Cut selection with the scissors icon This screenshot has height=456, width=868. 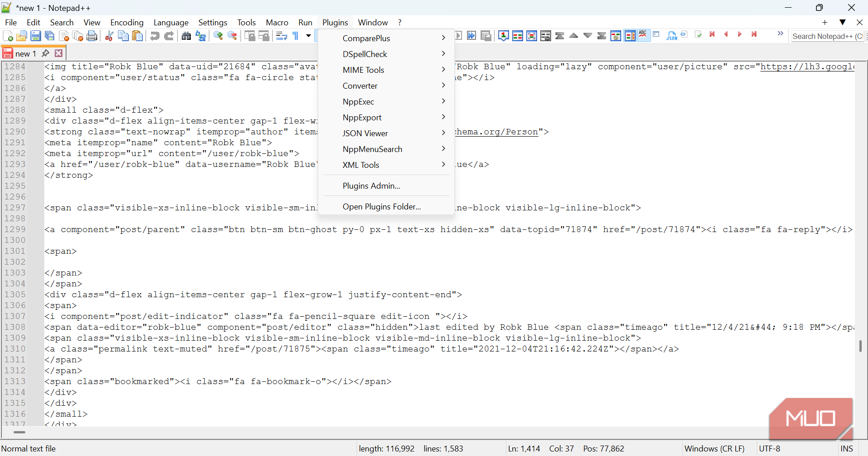[x=109, y=36]
